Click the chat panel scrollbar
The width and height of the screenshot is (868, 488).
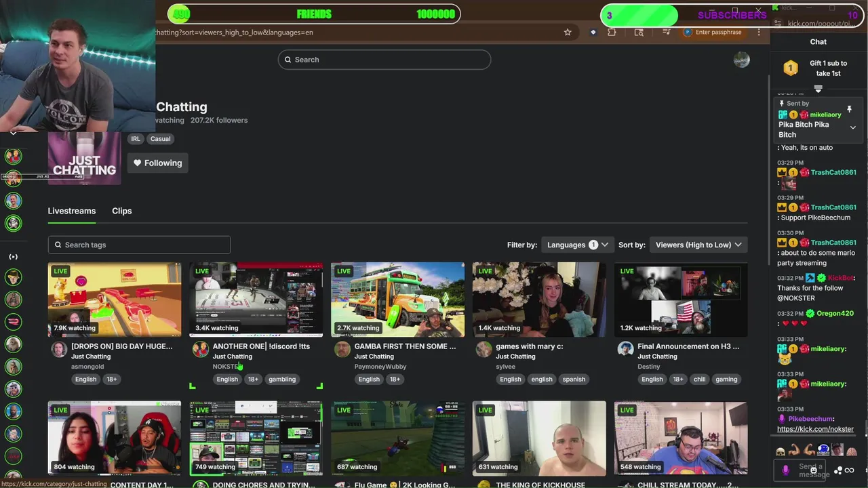(865, 427)
